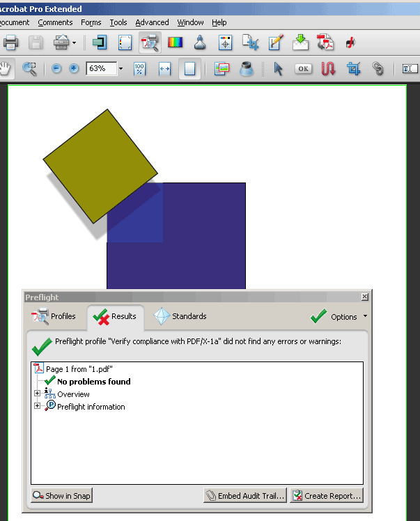Select the Overview tree row label

point(73,394)
